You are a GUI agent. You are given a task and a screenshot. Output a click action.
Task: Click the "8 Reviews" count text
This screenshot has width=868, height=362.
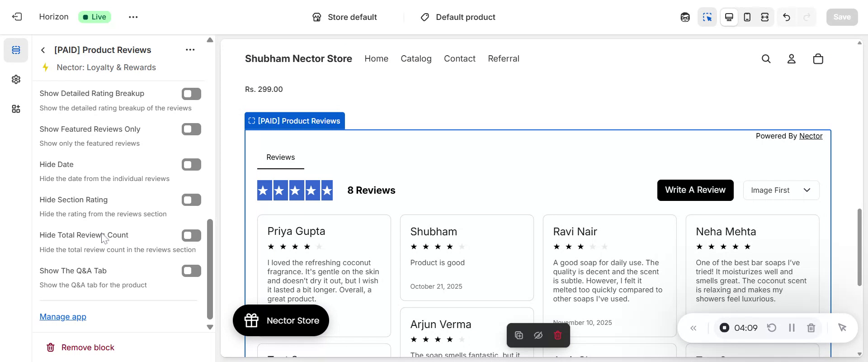click(x=371, y=191)
